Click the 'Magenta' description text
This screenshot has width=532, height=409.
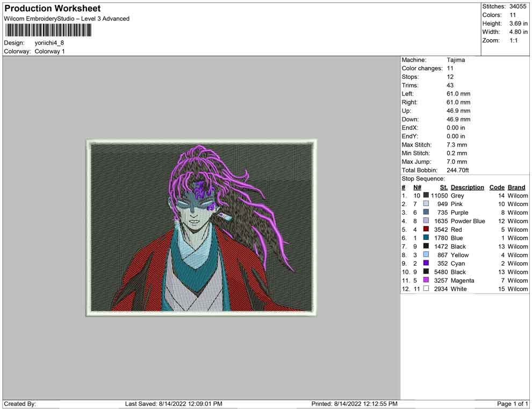(463, 281)
